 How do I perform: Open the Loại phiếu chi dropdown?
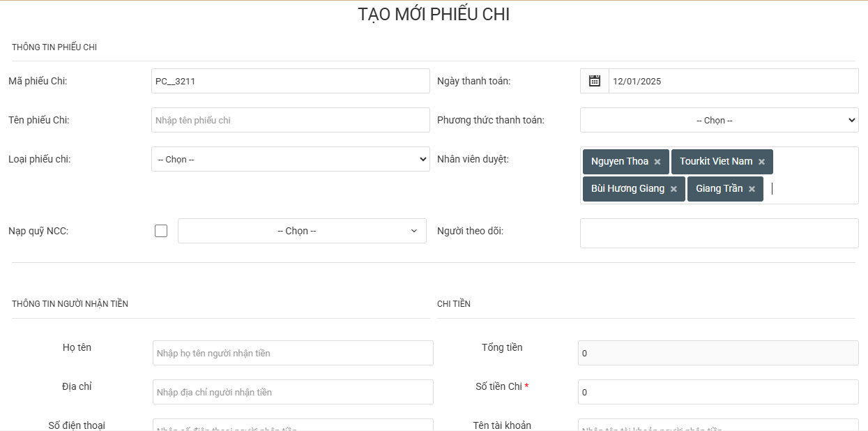[x=291, y=159]
